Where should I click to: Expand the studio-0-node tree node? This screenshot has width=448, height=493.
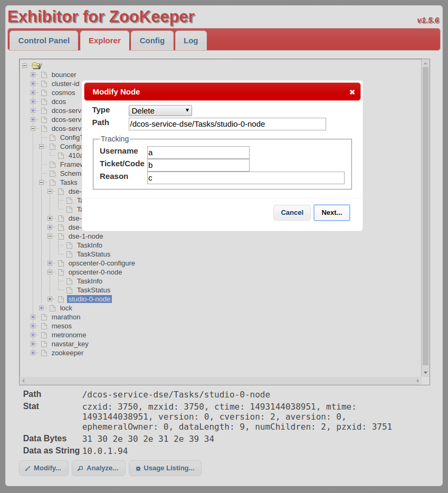pyautogui.click(x=50, y=299)
